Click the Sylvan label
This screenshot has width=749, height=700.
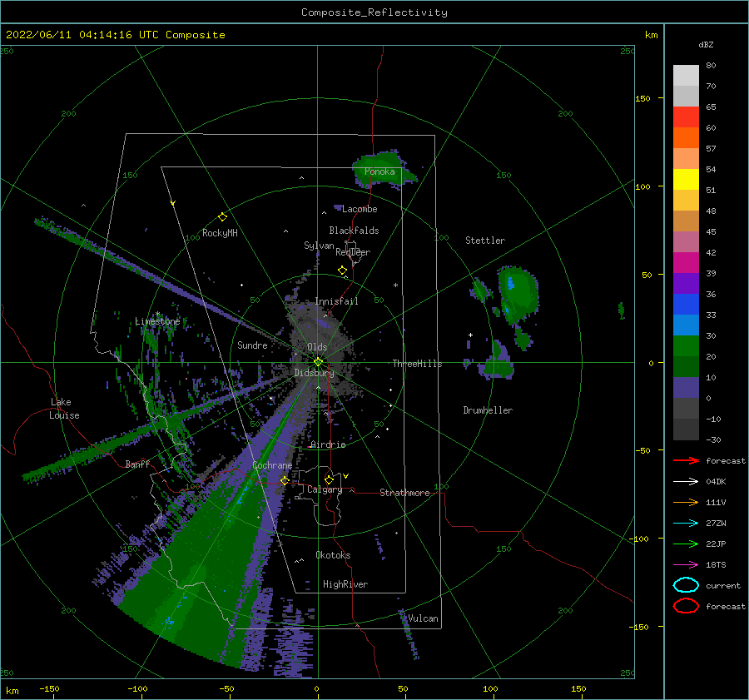pyautogui.click(x=319, y=246)
